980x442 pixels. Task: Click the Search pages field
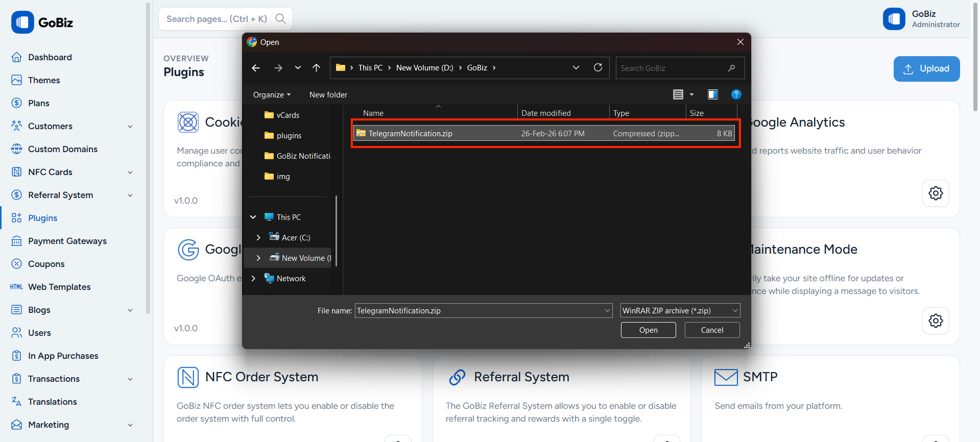click(225, 19)
